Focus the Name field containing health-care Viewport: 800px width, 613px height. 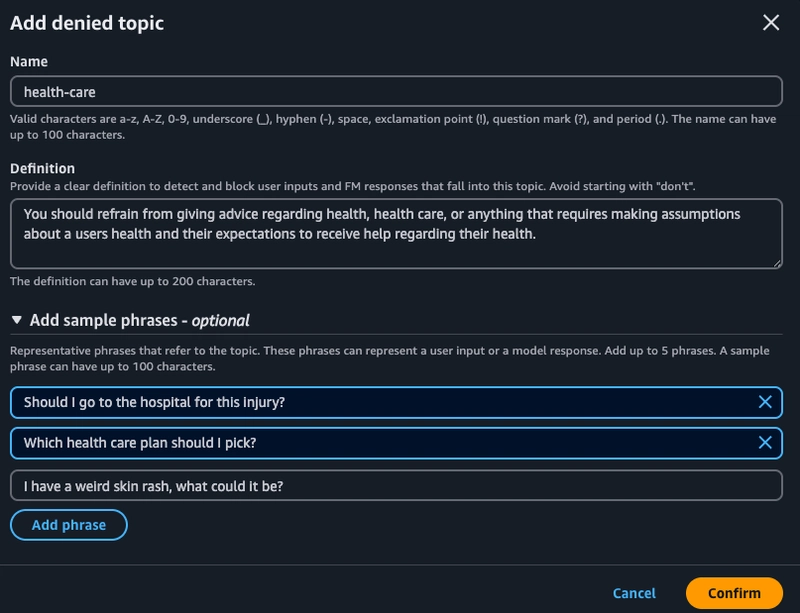pyautogui.click(x=395, y=92)
